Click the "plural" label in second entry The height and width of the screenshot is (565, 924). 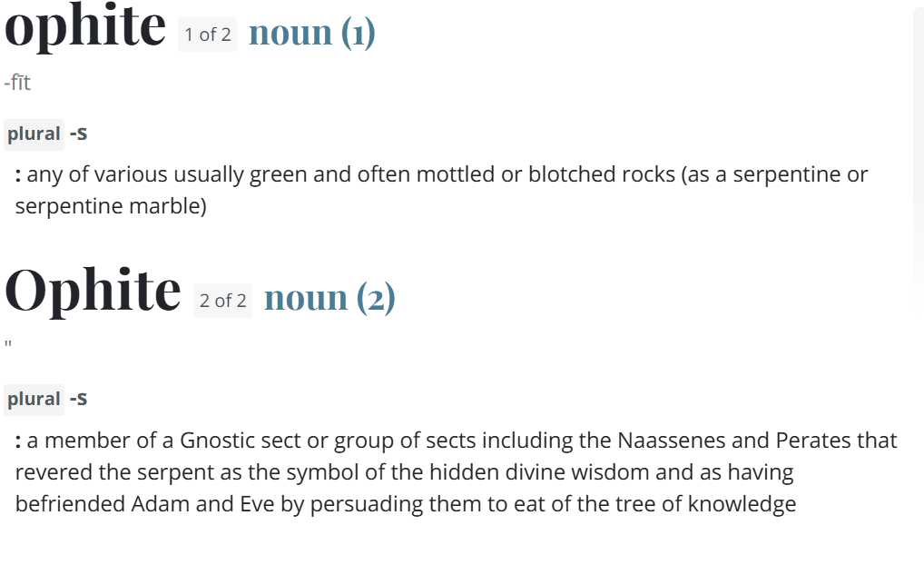click(x=34, y=400)
